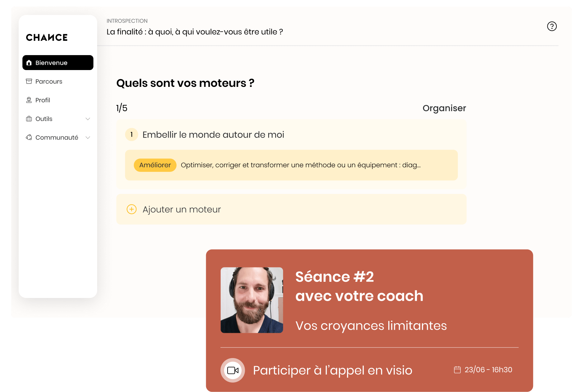Click the coach photo thumbnail
The height and width of the screenshot is (392, 572).
252,300
